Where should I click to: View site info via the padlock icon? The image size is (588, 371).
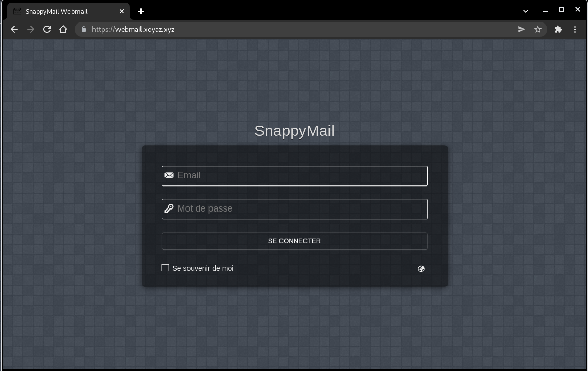pyautogui.click(x=84, y=30)
